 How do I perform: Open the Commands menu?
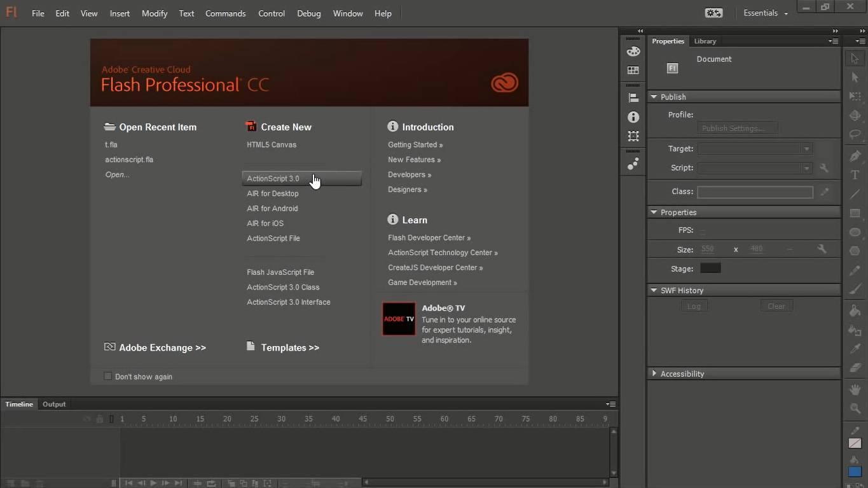(225, 13)
